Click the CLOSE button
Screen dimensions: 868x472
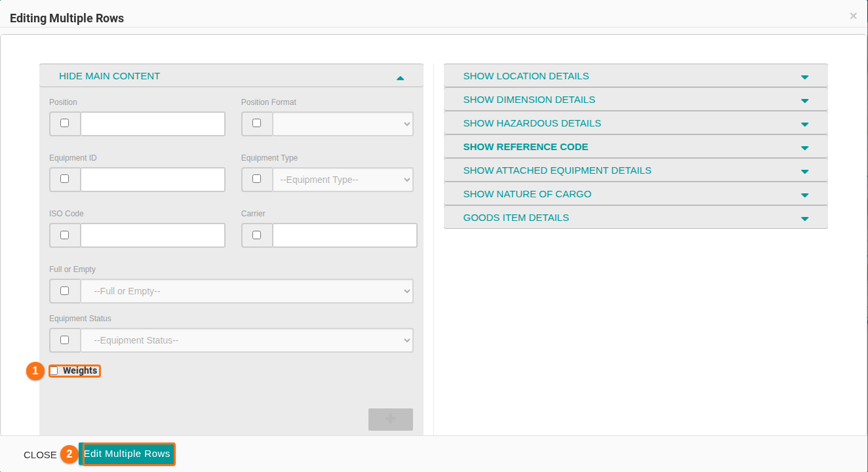pos(40,455)
